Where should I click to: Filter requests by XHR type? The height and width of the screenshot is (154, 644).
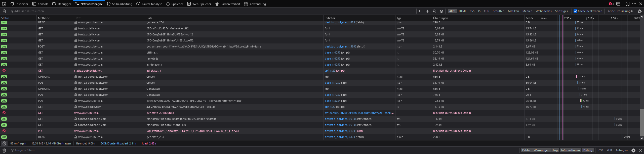coord(487,11)
